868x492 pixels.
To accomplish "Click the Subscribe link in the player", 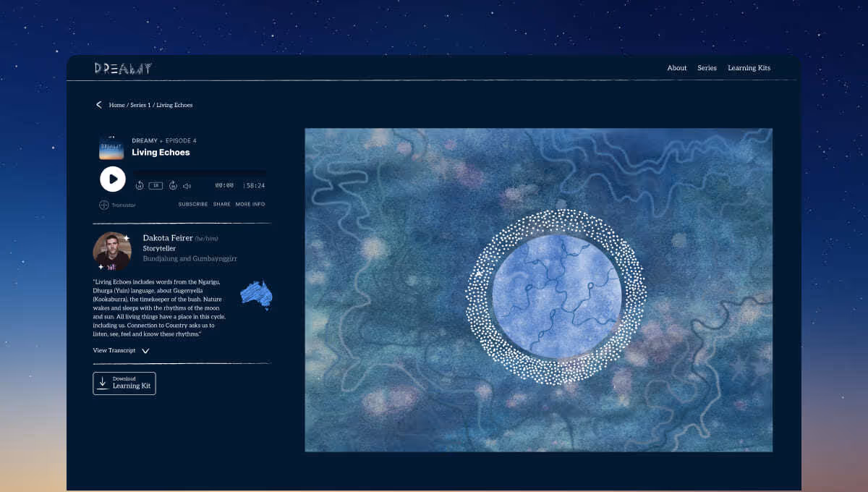I will [x=193, y=205].
